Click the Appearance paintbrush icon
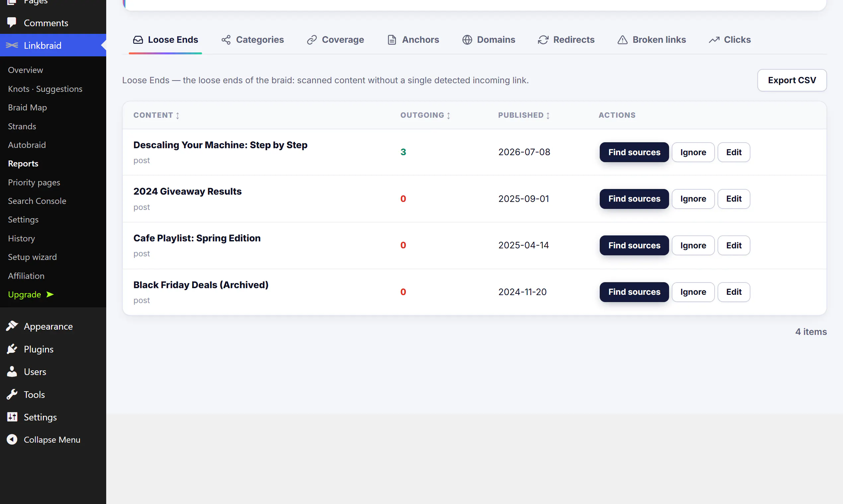The width and height of the screenshot is (843, 504). pyautogui.click(x=12, y=326)
